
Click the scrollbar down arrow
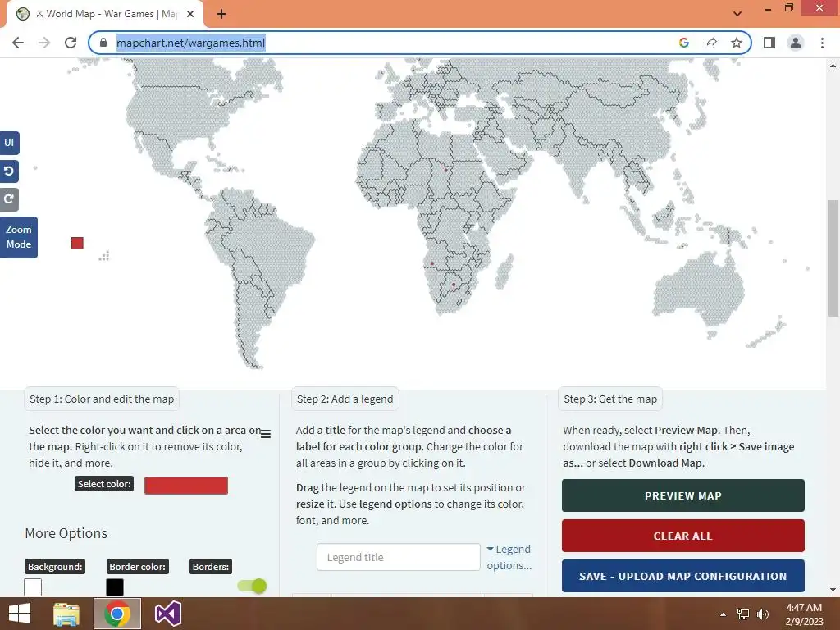pyautogui.click(x=833, y=590)
